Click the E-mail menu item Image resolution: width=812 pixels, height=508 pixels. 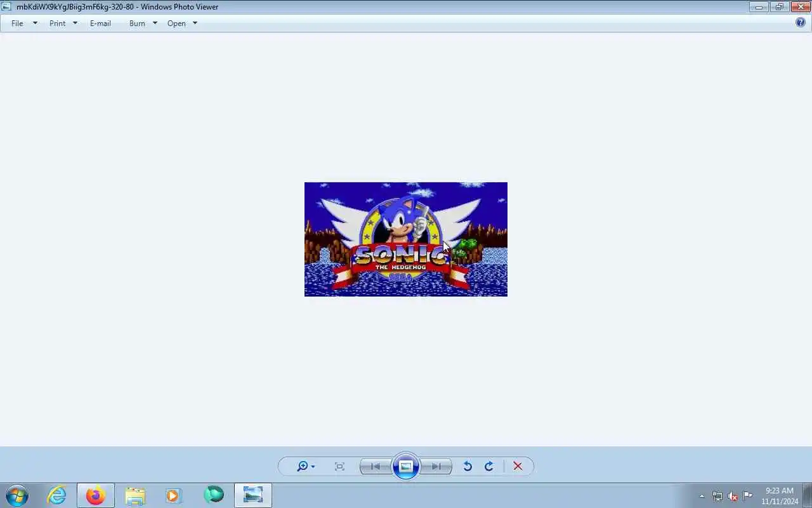tap(100, 23)
